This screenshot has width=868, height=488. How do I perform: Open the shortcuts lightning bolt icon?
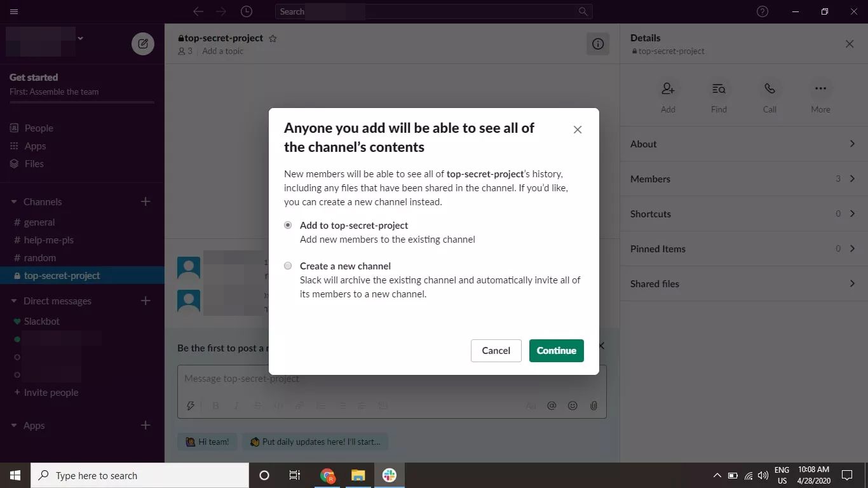coord(190,405)
